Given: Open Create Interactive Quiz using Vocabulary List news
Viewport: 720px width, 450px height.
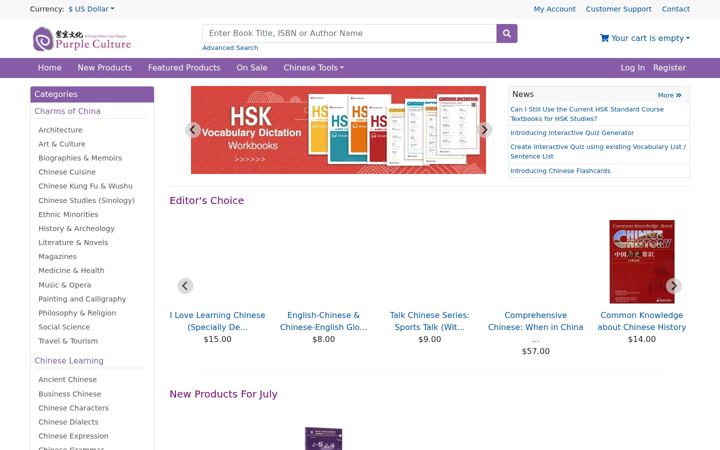Looking at the screenshot, I should (x=598, y=152).
